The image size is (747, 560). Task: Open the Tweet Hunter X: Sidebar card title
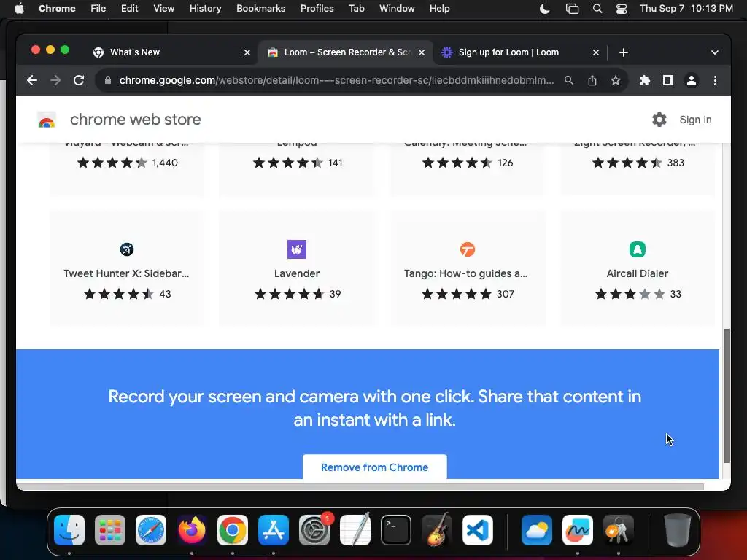click(x=126, y=273)
